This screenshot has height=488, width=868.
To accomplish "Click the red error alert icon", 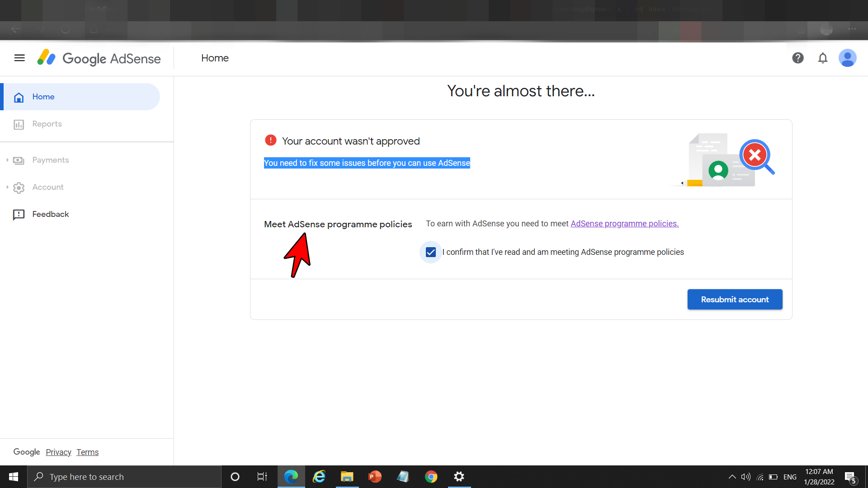I will [270, 141].
